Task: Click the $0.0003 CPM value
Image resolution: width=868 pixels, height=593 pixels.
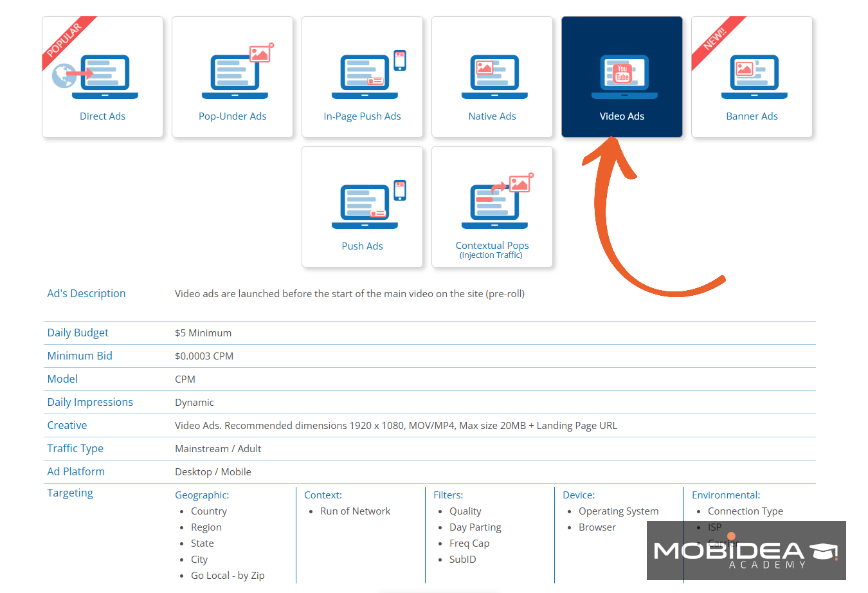Action: 204,356
